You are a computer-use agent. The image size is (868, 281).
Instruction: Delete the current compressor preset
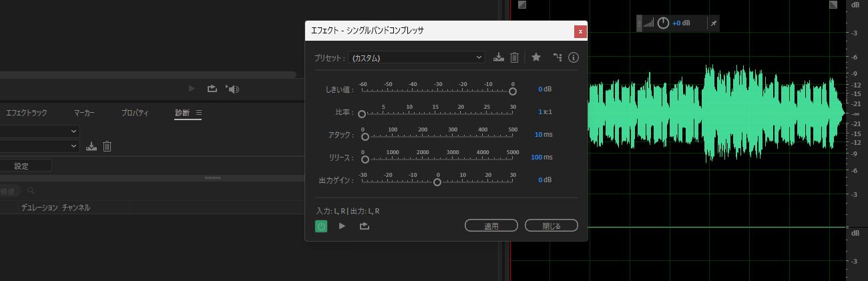tap(514, 57)
